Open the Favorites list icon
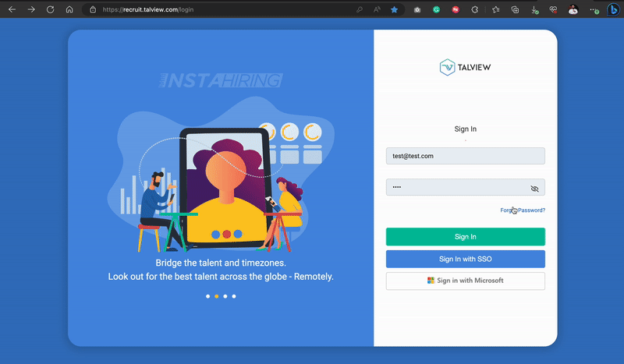The height and width of the screenshot is (364, 624). (495, 9)
